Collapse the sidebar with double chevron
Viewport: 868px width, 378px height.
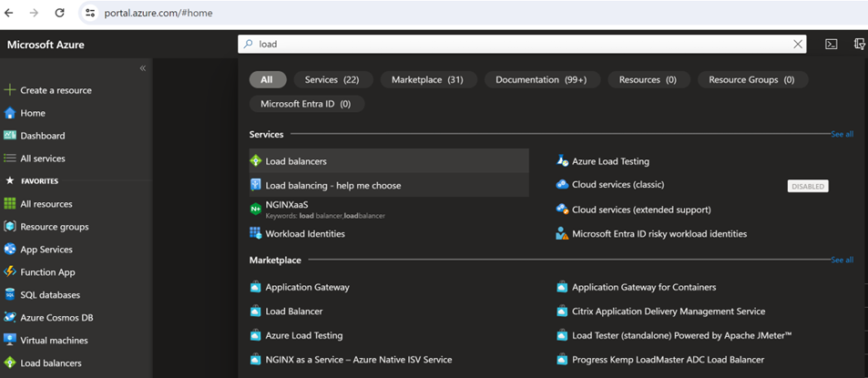tap(142, 68)
